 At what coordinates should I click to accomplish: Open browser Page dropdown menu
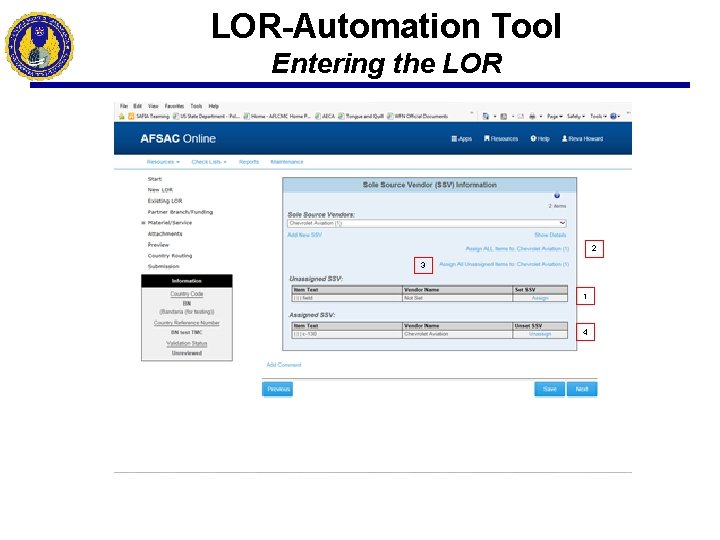555,116
